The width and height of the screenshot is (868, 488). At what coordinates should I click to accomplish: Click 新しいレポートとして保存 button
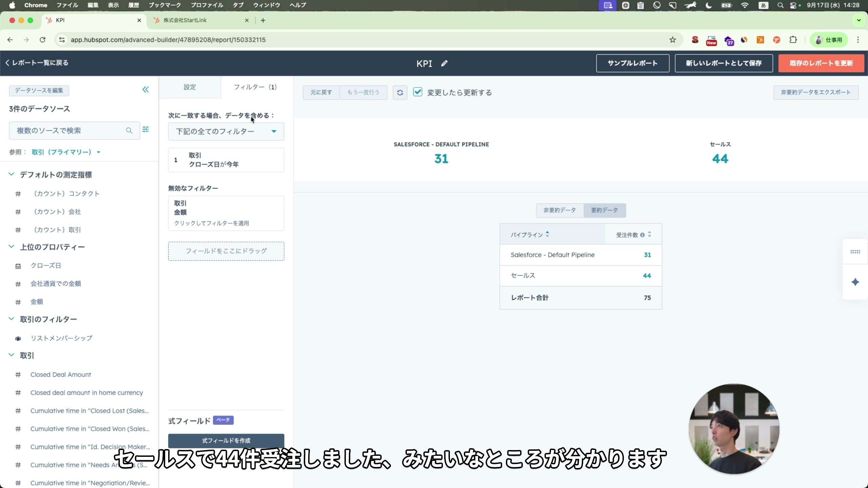724,63
